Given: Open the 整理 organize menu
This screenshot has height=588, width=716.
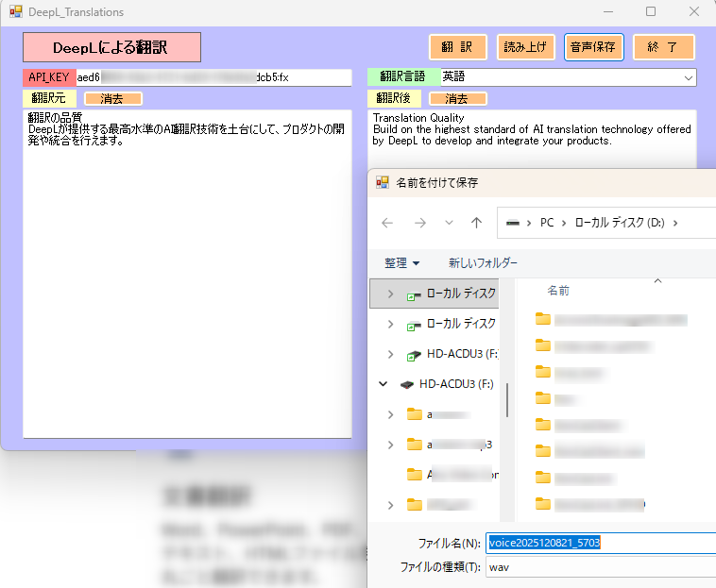Looking at the screenshot, I should click(401, 262).
